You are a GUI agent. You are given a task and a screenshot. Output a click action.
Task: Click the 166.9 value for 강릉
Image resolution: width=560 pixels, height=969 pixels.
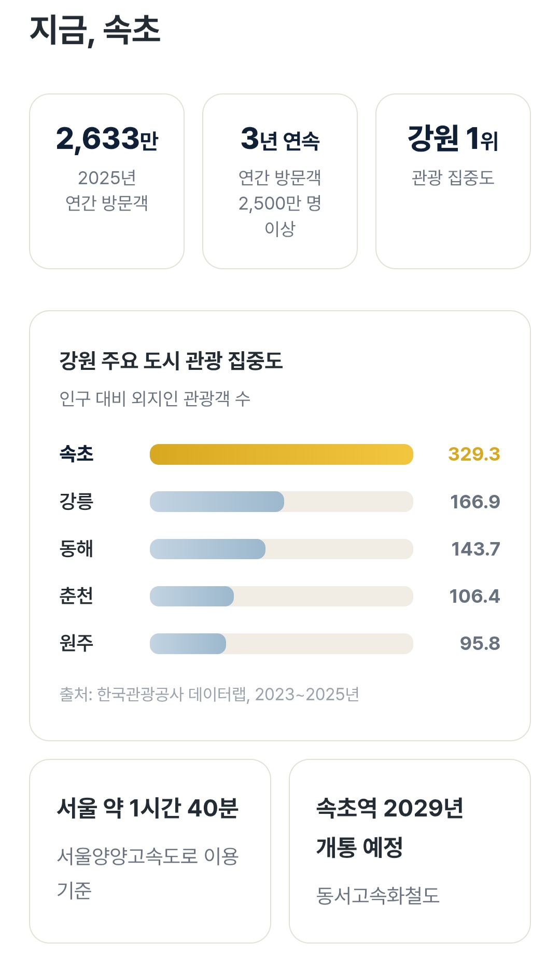click(x=475, y=502)
